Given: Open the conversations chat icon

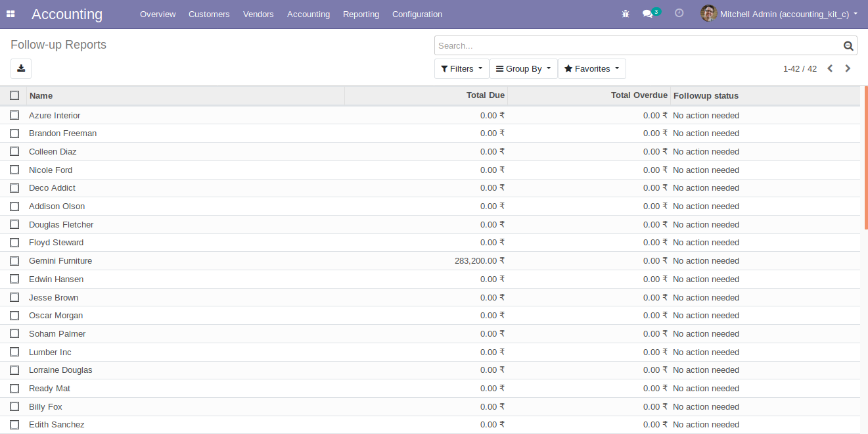Looking at the screenshot, I should tap(648, 14).
